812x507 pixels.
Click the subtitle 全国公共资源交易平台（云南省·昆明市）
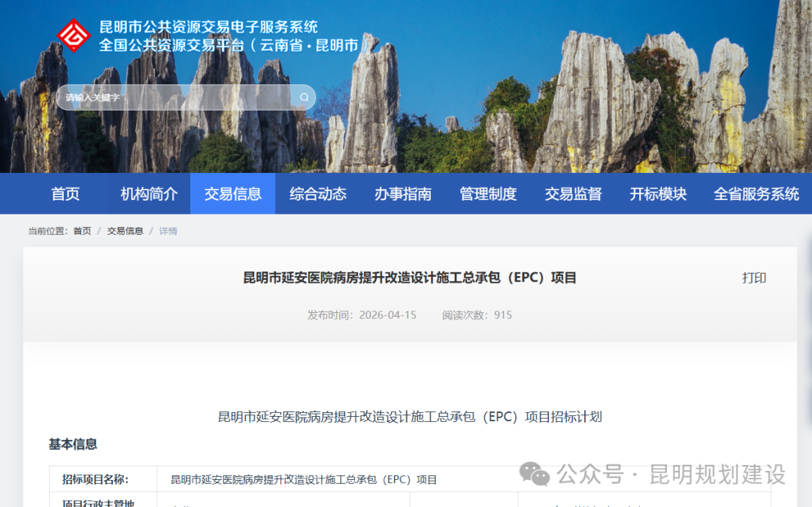coord(234,46)
